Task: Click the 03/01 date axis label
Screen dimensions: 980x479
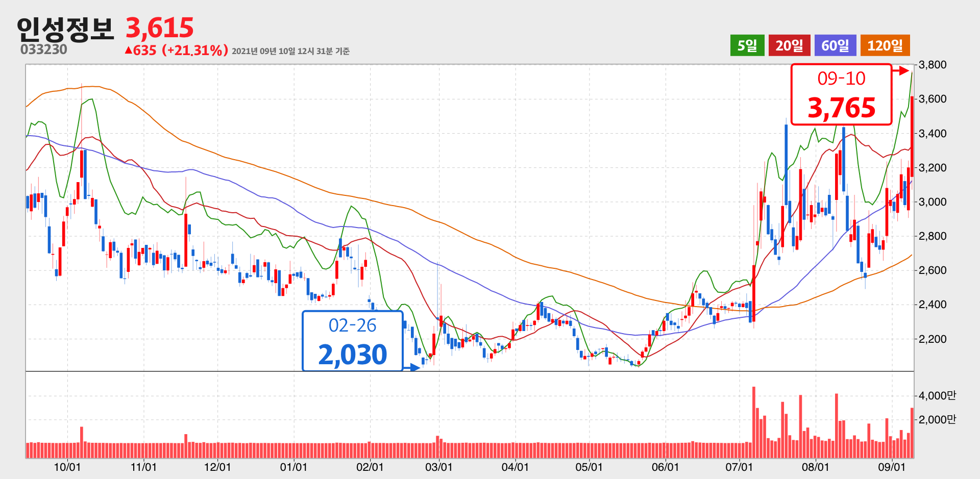Action: coord(439,467)
